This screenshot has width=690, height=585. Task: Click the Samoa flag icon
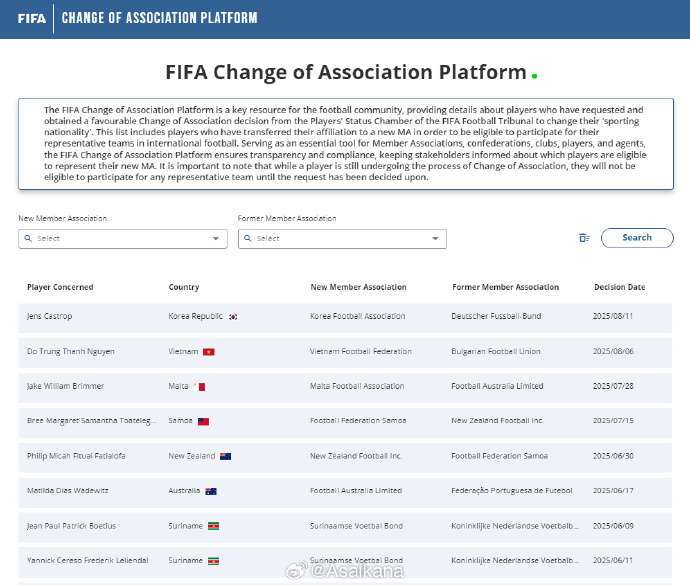tap(203, 422)
